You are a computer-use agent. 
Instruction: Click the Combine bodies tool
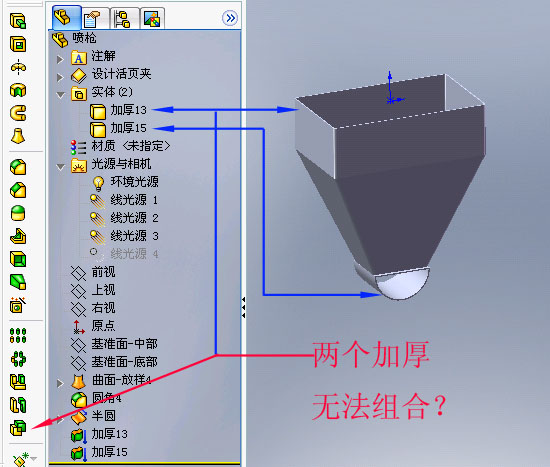(18, 428)
